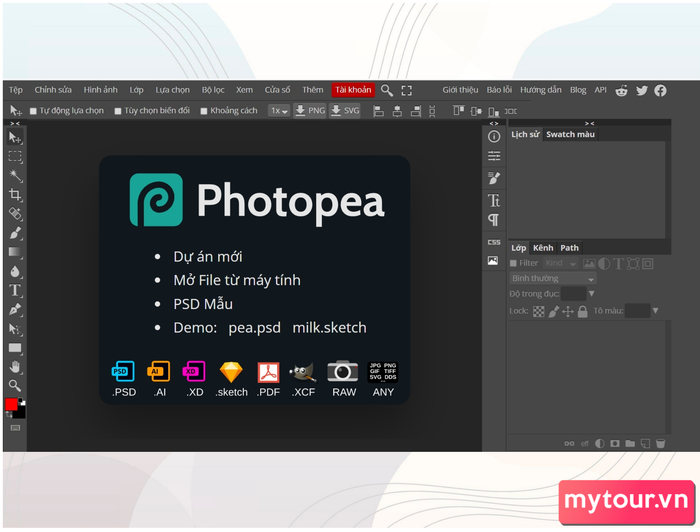Select the Gradient tool
The image size is (700, 532).
15,252
